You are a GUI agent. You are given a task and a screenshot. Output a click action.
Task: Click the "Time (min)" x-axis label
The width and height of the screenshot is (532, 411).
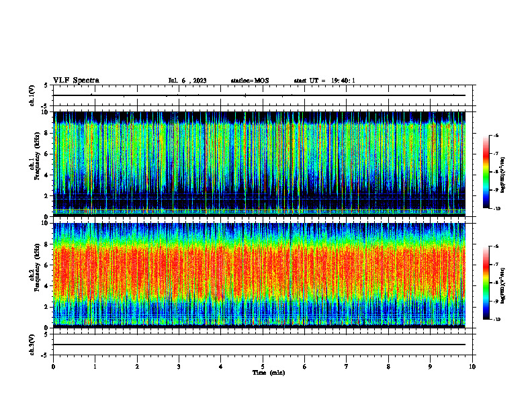269,373
